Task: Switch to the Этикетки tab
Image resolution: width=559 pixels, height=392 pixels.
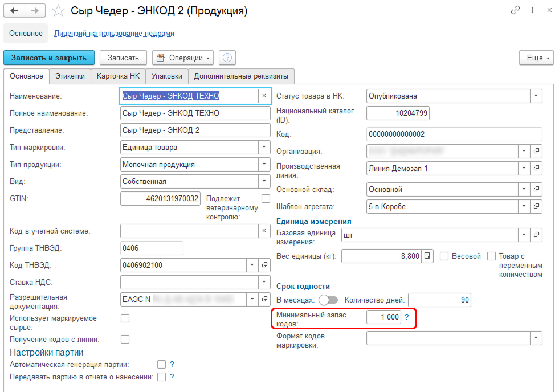Action: [70, 76]
